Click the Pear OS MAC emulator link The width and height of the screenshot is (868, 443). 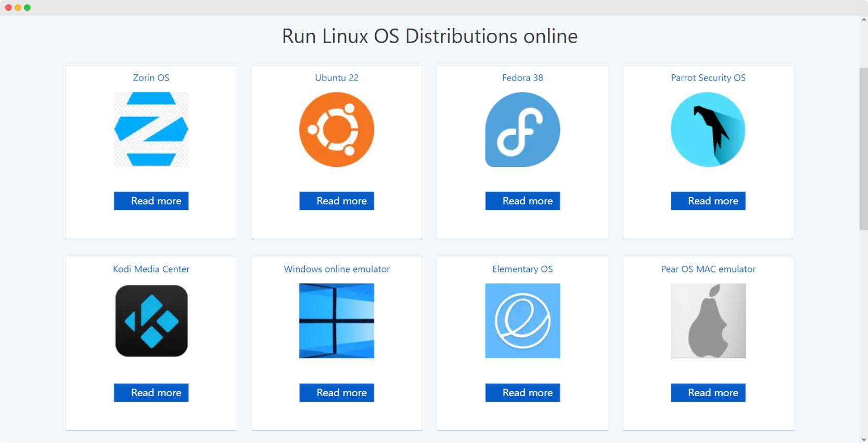click(708, 269)
